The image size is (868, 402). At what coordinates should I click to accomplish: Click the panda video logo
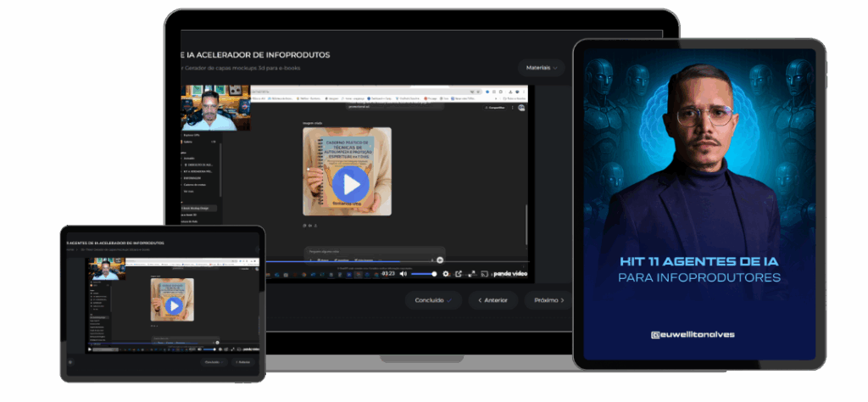(x=509, y=274)
